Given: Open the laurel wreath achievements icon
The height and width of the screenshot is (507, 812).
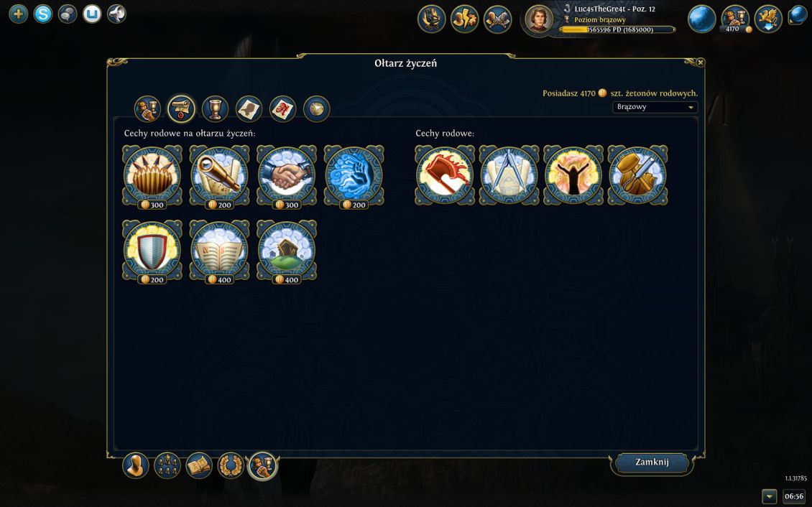Looking at the screenshot, I should point(231,465).
